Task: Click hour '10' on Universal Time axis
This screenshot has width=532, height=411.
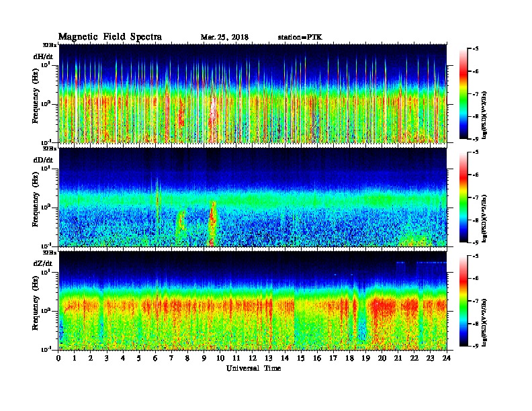Action: (220, 359)
